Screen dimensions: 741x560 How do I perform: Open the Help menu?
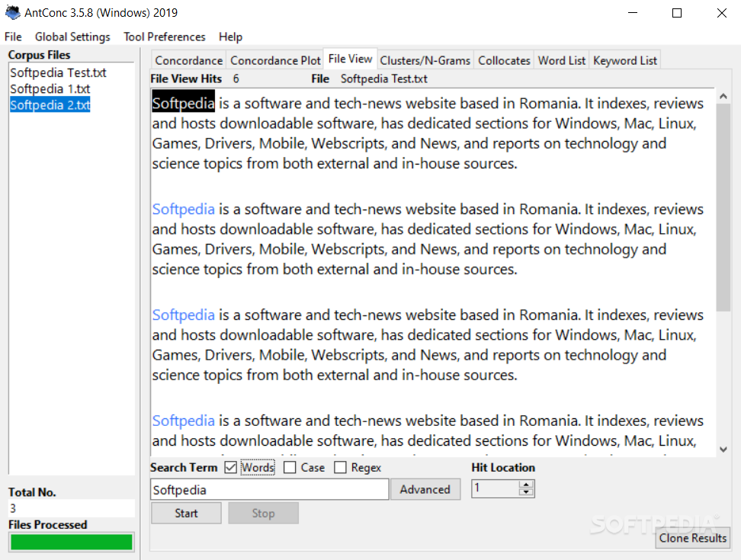click(230, 37)
